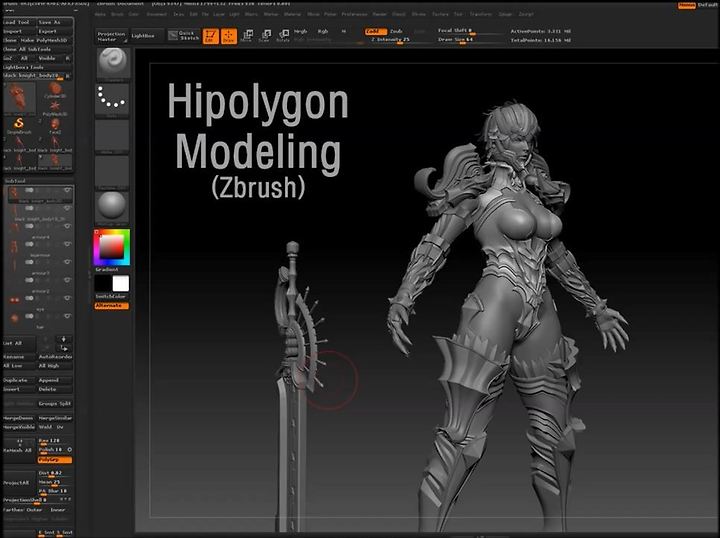Open the Document menu
The width and height of the screenshot is (720, 538).
(157, 14)
